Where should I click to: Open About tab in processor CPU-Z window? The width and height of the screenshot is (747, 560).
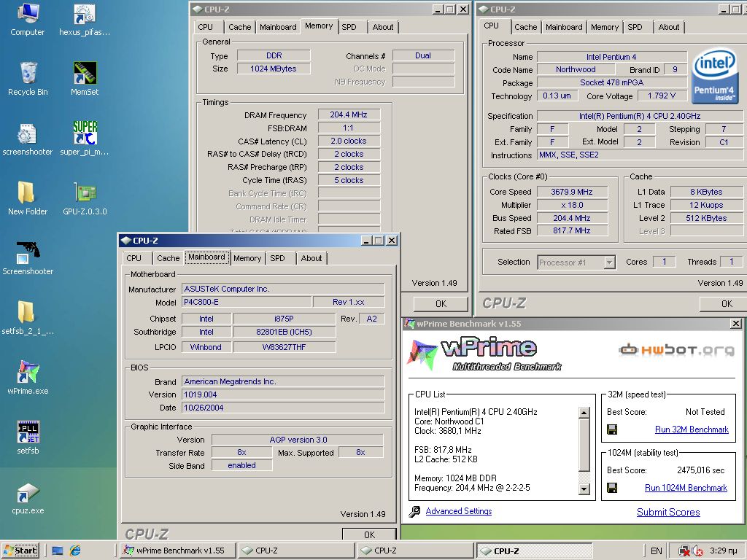click(x=669, y=27)
